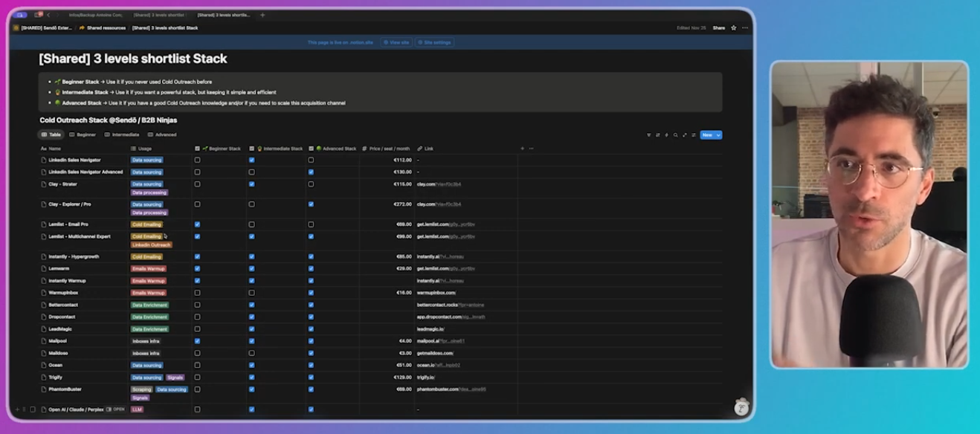The width and height of the screenshot is (980, 434).
Task: Open a new browser tab with plus
Action: click(262, 15)
